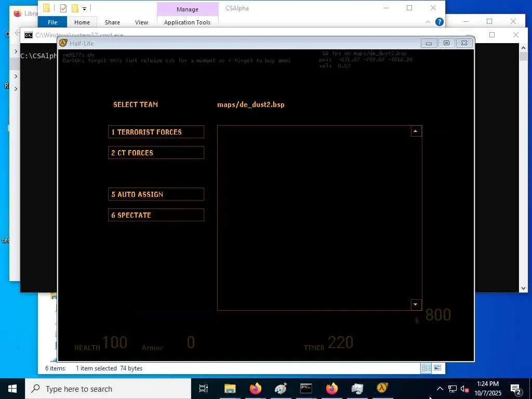Join team 2 CT Forces
Image resolution: width=532 pixels, height=399 pixels.
pyautogui.click(x=156, y=153)
